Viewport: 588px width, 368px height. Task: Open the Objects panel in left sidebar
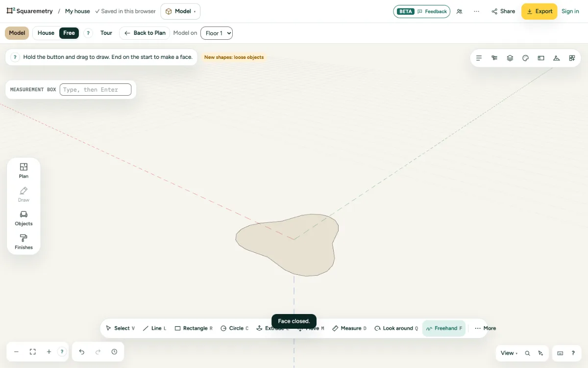pos(24,218)
